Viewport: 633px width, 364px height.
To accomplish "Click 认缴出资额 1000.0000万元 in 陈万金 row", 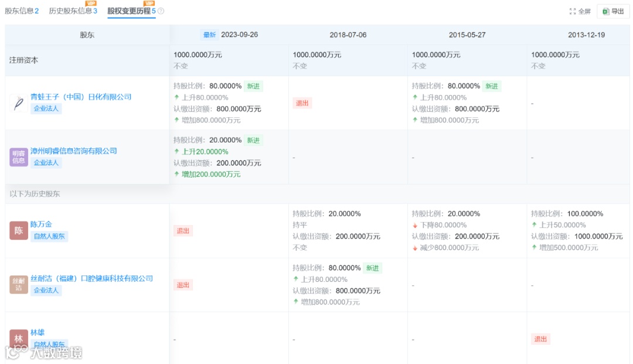I will point(577,236).
